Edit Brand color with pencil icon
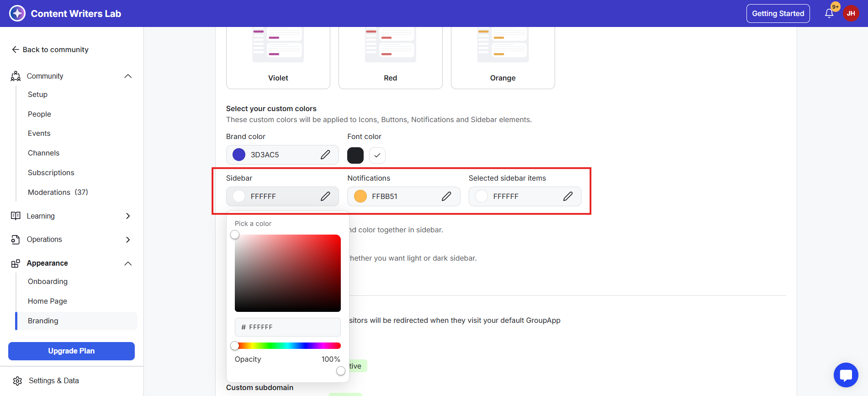This screenshot has width=868, height=396. 325,155
